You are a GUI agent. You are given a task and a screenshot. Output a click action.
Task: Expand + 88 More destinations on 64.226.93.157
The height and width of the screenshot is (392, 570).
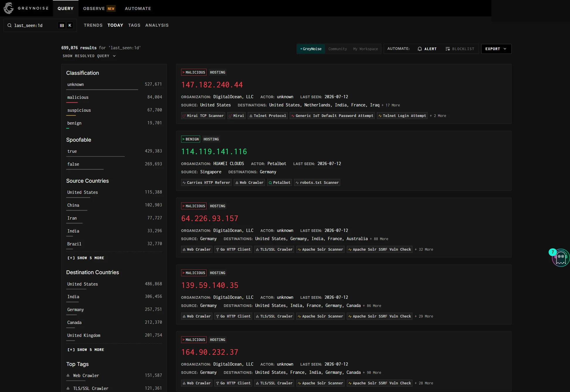[x=379, y=239]
